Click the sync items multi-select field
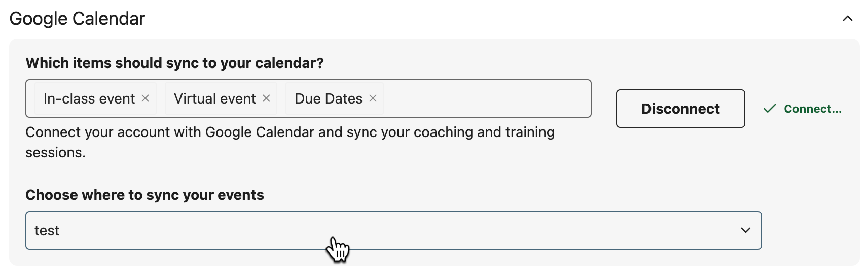The width and height of the screenshot is (868, 271). point(308,98)
